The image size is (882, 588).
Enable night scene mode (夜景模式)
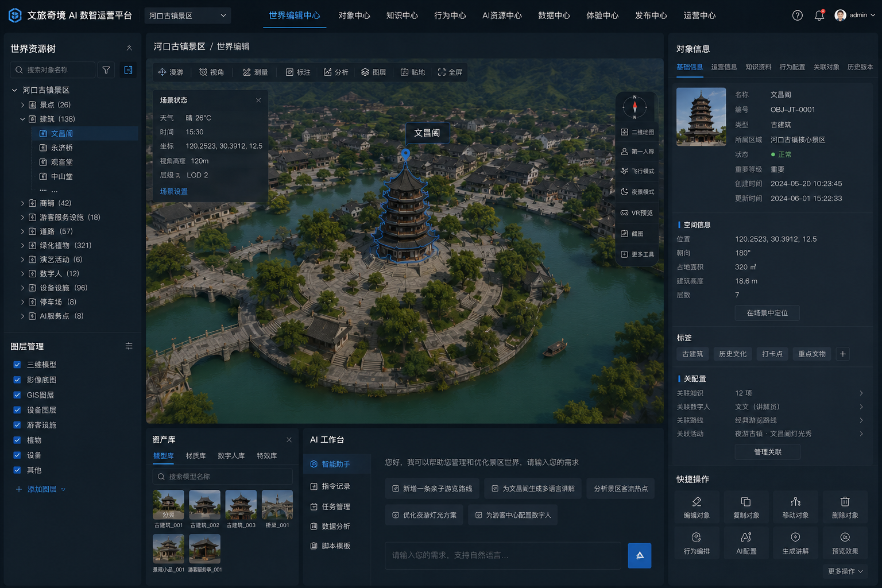click(x=637, y=192)
